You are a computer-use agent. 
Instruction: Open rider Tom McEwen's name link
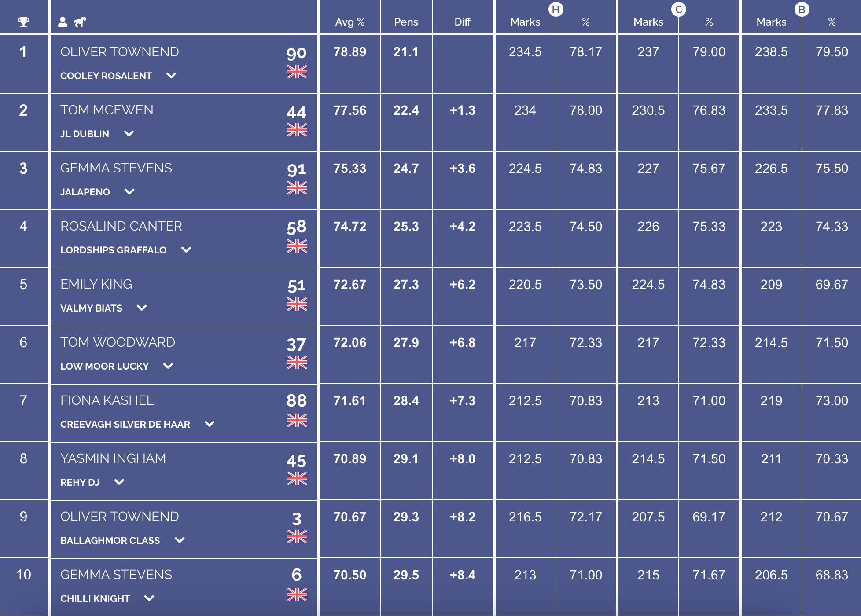[x=107, y=110]
